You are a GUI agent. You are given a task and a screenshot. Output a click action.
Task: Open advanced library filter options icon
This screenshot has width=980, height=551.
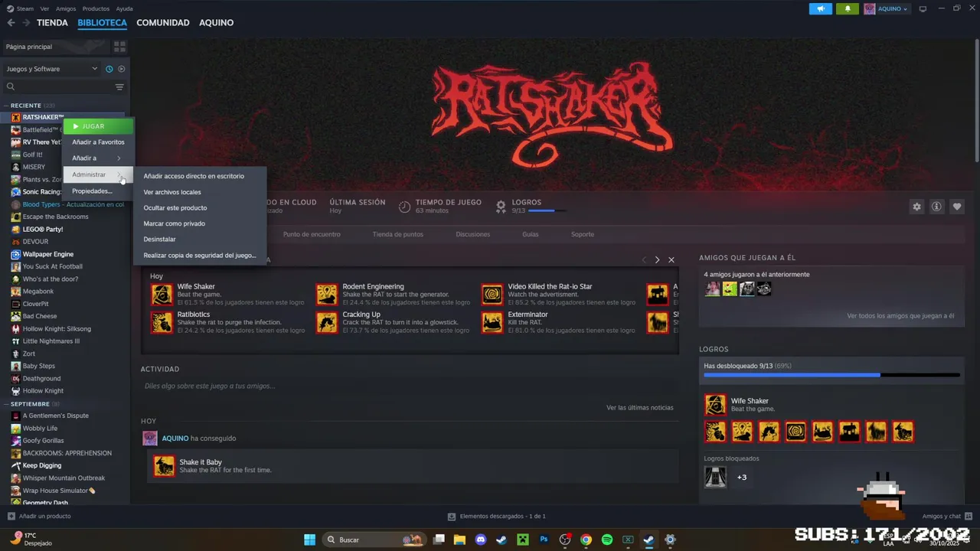[119, 87]
